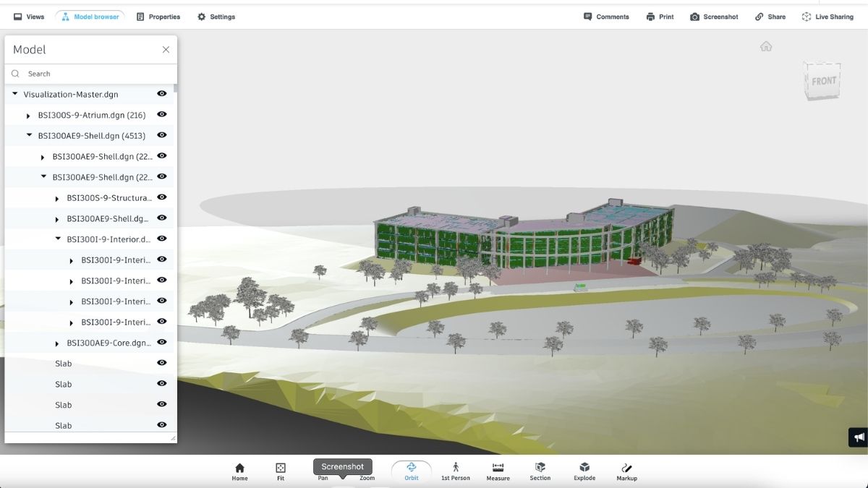
Task: Click the FRONT face of ViewCube
Action: 823,81
